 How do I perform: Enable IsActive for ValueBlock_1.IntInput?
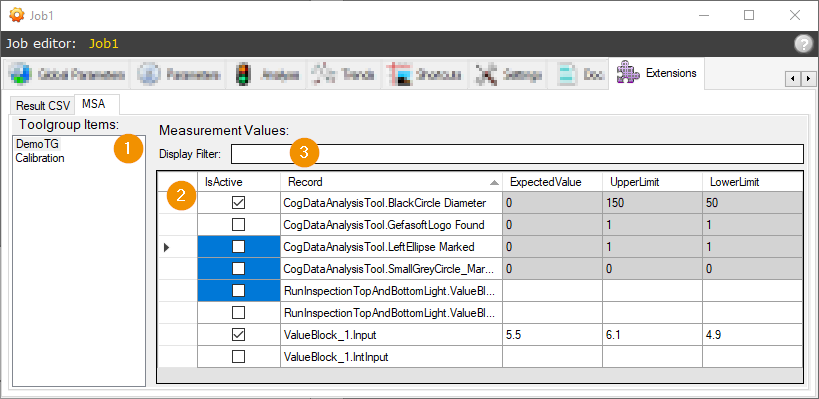pyautogui.click(x=239, y=357)
